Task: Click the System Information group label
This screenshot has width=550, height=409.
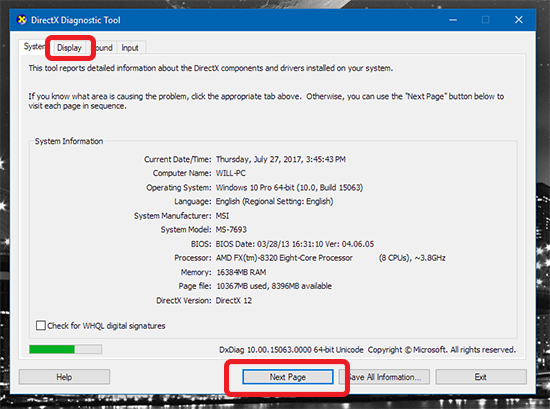Action: [69, 141]
